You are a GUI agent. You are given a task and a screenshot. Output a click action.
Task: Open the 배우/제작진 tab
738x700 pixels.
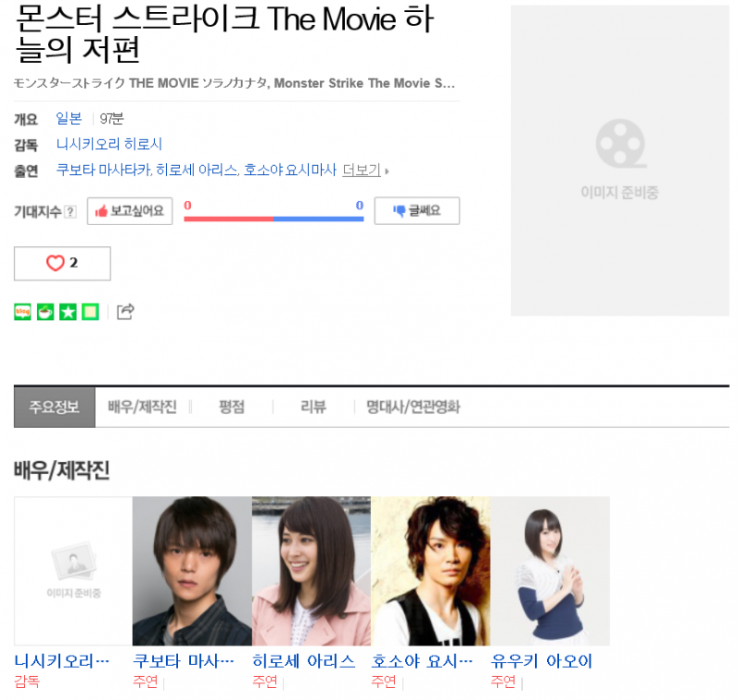142,407
